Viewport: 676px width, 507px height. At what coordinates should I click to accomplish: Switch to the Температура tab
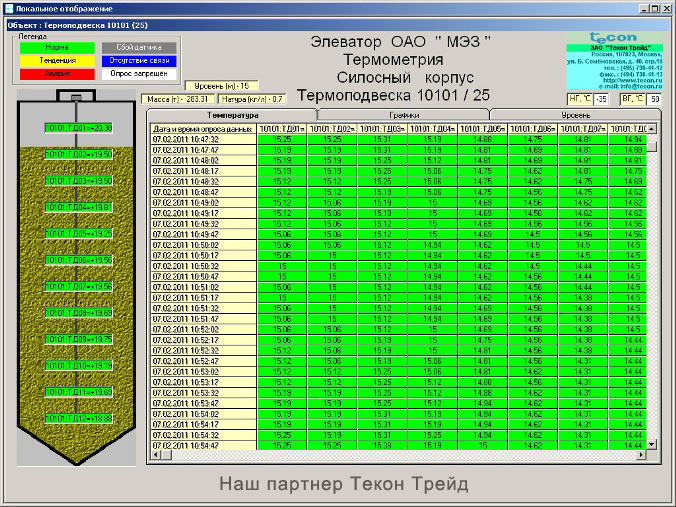pyautogui.click(x=232, y=115)
